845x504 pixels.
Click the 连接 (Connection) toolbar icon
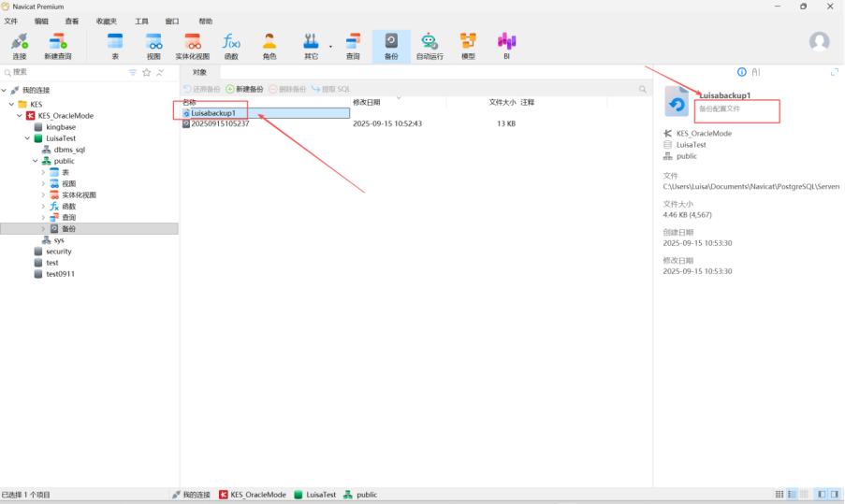[19, 45]
